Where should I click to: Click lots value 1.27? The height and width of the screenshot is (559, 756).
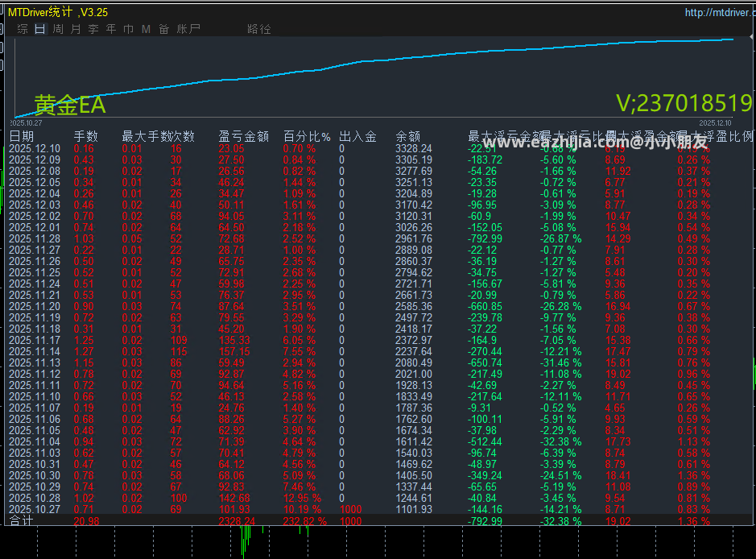(x=84, y=352)
